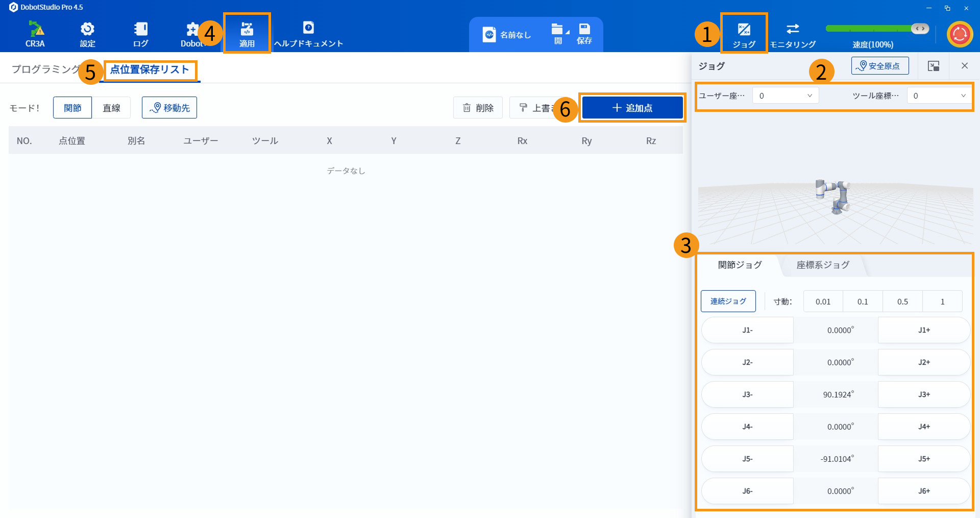Screen dimensions: 980x518
Task: Switch to 座標系ジョグ tab
Action: click(823, 265)
